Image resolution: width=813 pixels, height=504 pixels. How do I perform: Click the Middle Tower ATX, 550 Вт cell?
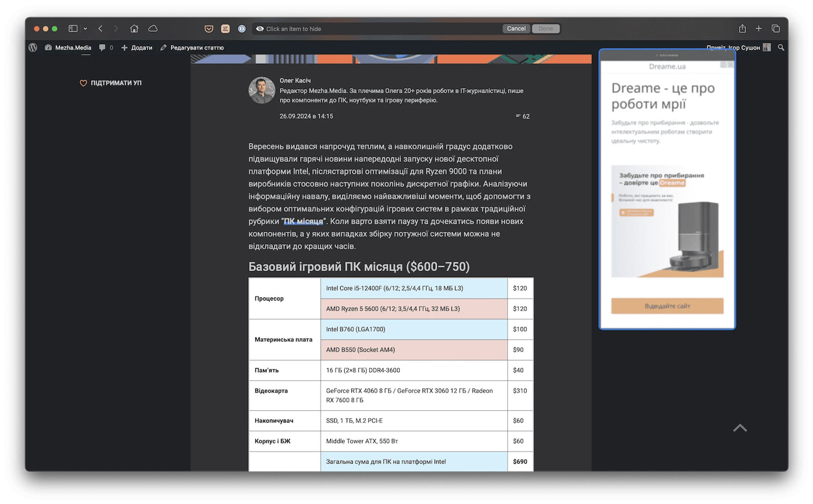tap(414, 441)
